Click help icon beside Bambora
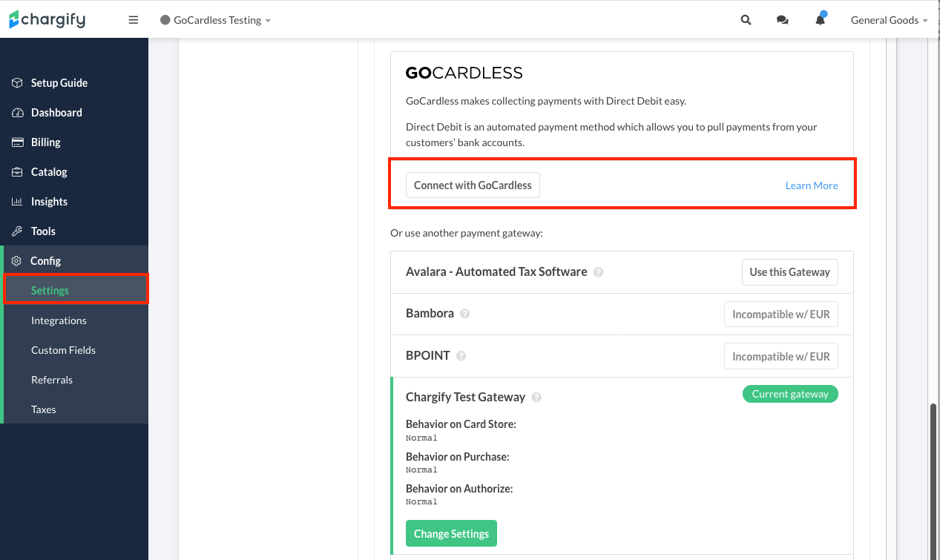940x560 pixels. point(465,314)
